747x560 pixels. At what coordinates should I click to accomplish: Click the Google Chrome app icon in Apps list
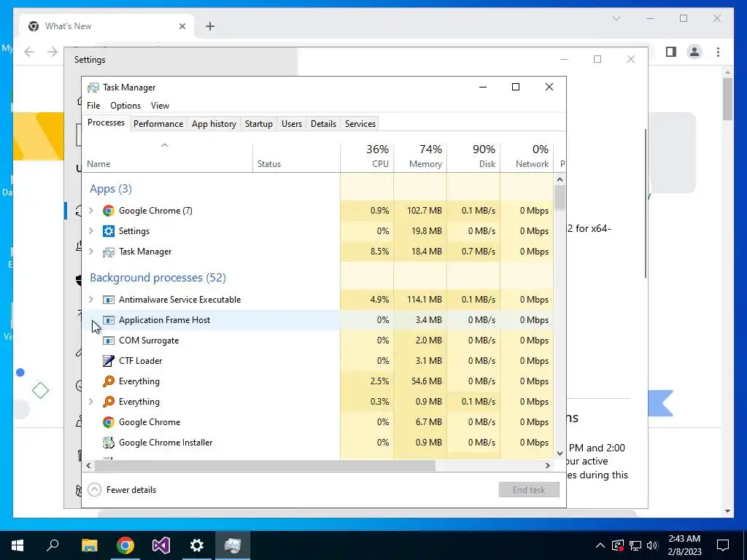pos(109,211)
